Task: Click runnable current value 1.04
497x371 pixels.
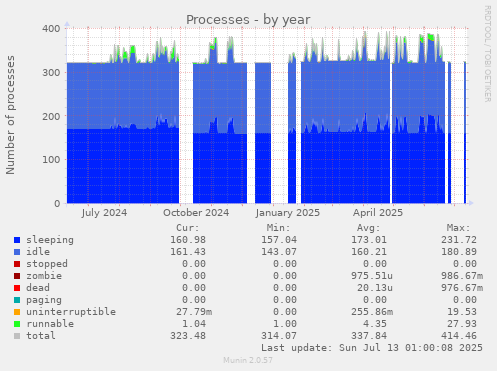Action: point(194,324)
